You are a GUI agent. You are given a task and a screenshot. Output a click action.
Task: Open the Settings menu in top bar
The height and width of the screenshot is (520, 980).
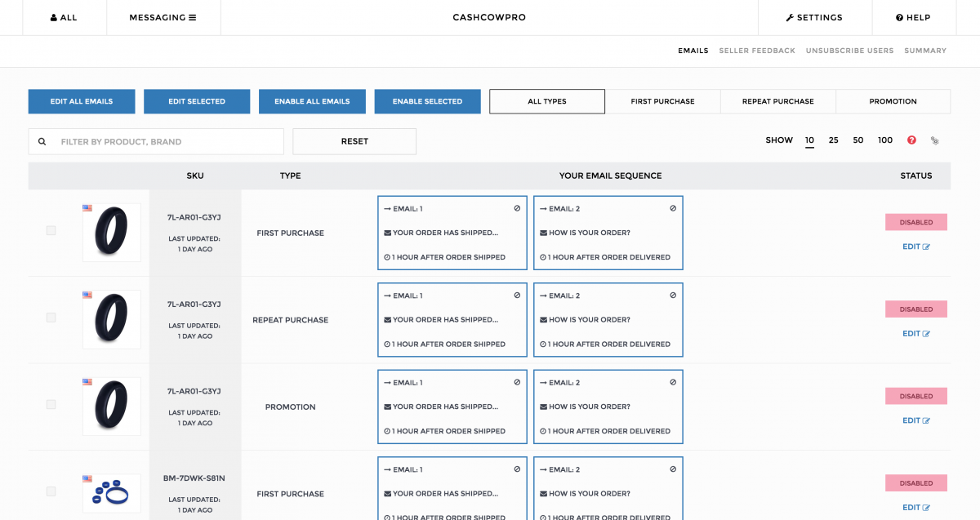click(814, 17)
